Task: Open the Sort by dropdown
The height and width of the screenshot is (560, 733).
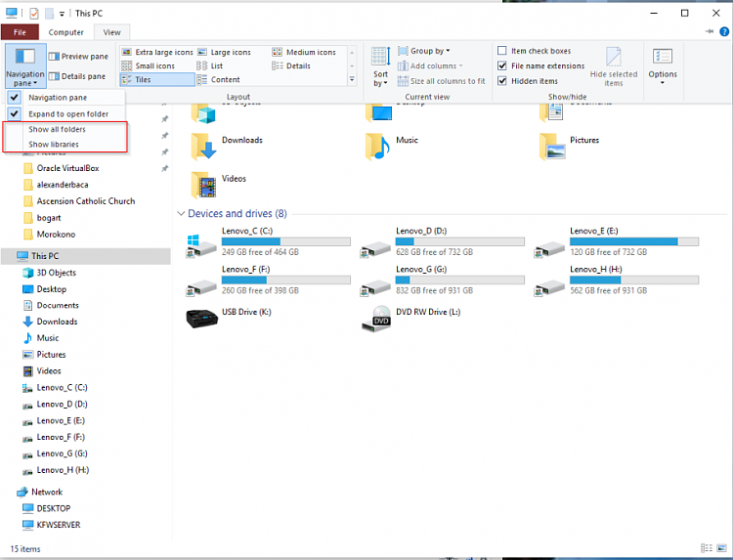Action: (380, 65)
